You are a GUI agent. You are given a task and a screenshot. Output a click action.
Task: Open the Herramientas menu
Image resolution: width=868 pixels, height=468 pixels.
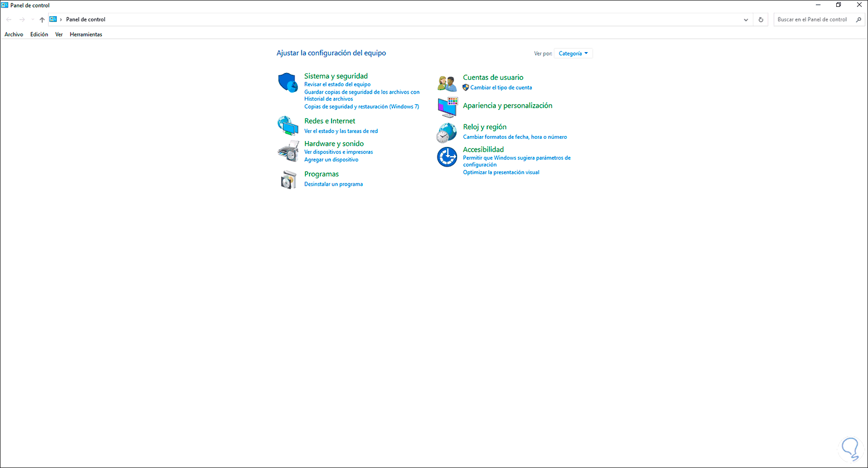(x=86, y=35)
